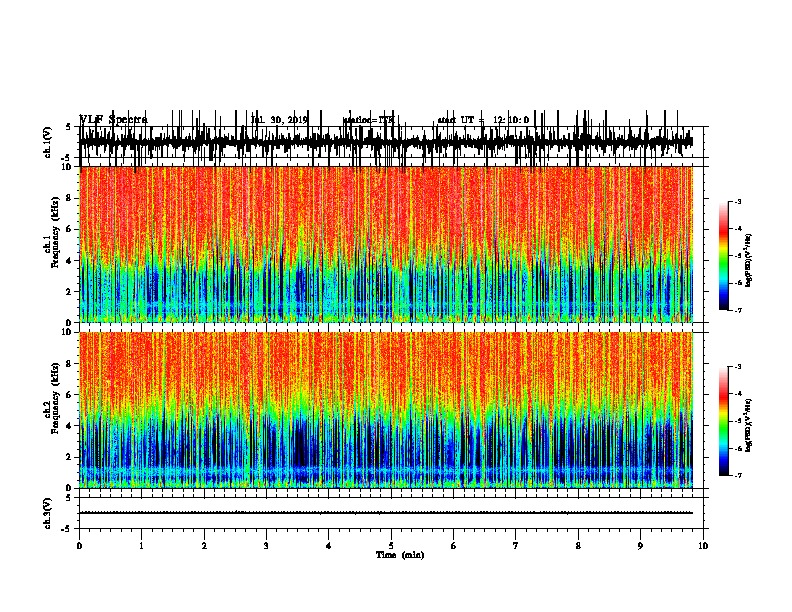Click the '-3' label on ch.2 color bar
This screenshot has height=612, width=792.
tap(737, 367)
